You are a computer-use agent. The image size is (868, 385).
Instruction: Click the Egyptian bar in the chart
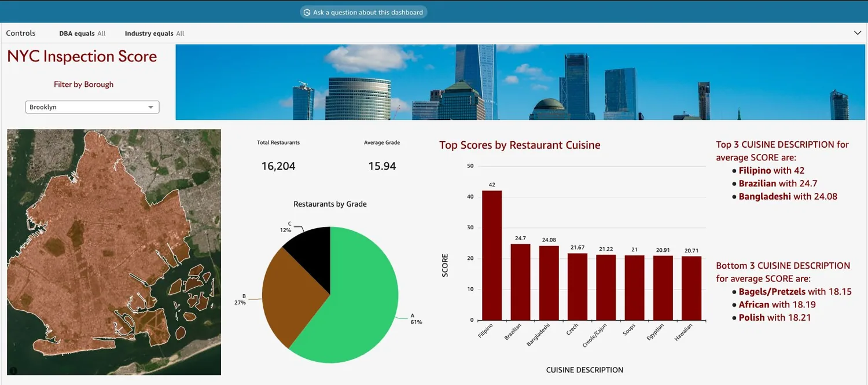[x=663, y=288]
